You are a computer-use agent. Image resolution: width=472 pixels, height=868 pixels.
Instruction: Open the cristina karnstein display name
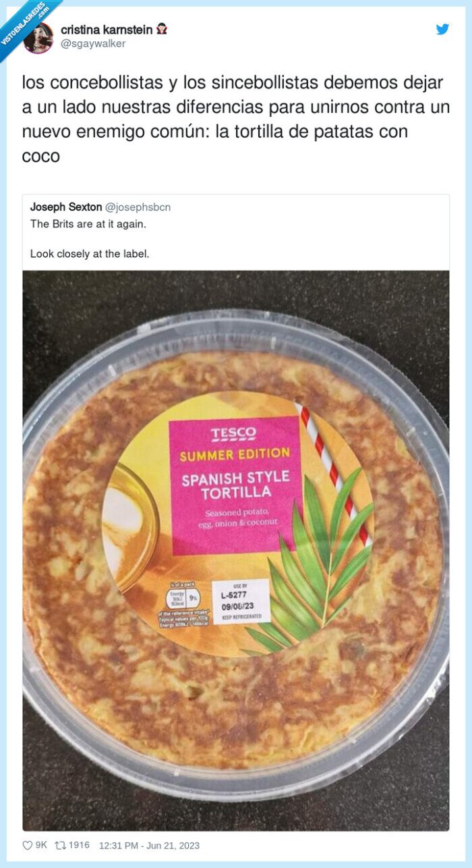(106, 30)
